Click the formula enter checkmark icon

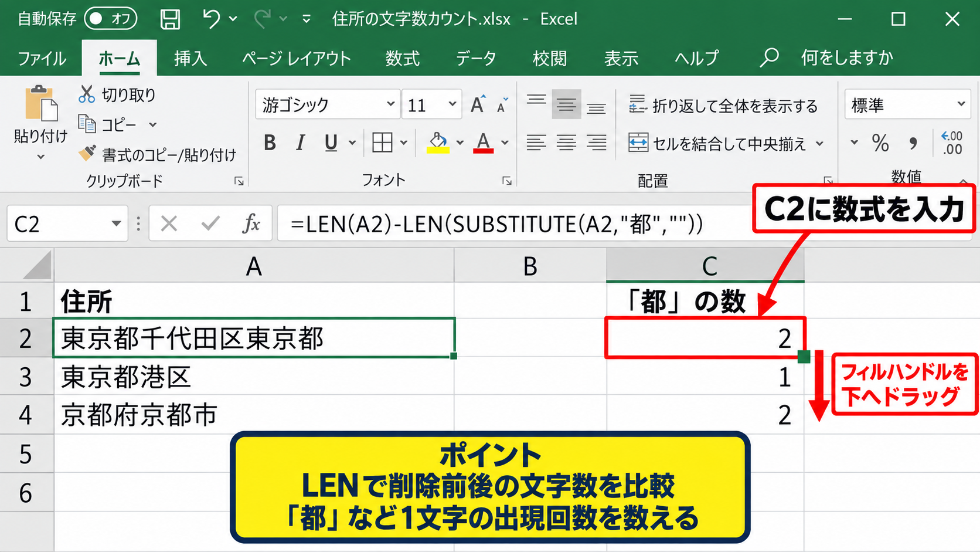click(210, 223)
